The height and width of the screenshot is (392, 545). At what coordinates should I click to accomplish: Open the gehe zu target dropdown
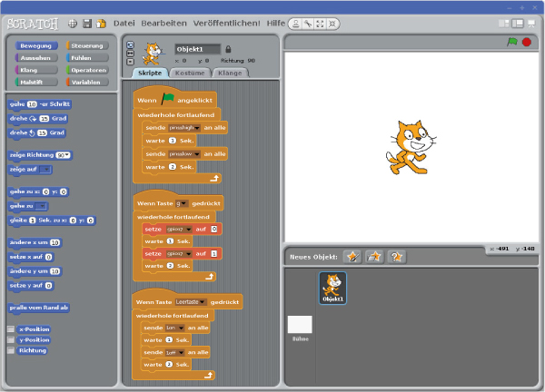point(42,206)
